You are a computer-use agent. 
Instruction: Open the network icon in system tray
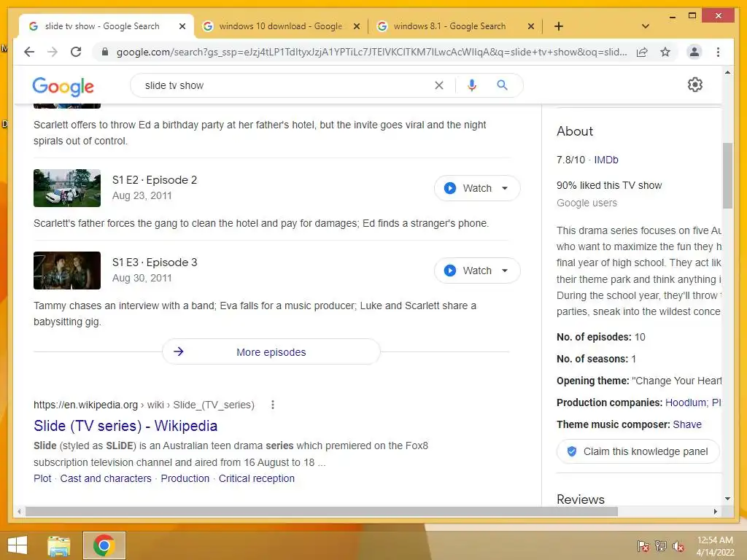[661, 546]
